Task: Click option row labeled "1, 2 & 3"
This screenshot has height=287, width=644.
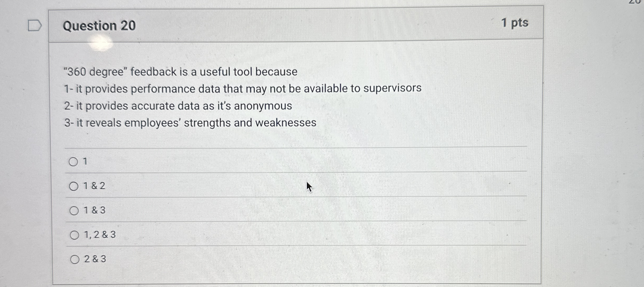Action: pyautogui.click(x=99, y=235)
